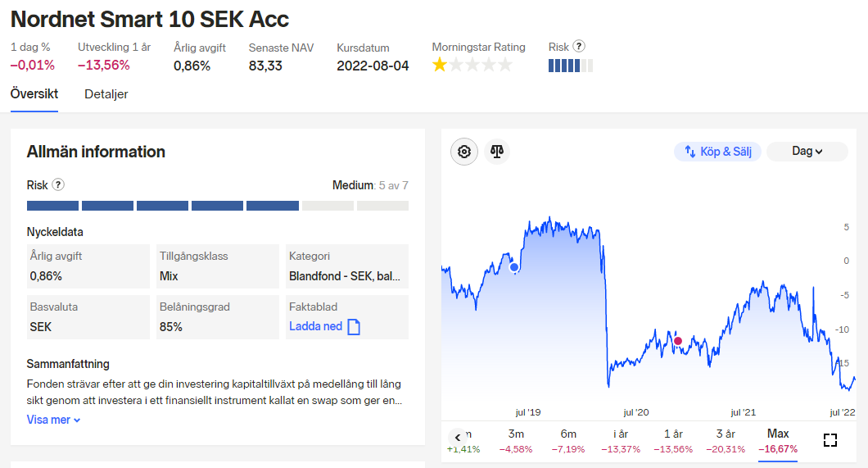Expand summary with Visa mer
The height and width of the screenshot is (468, 868).
click(x=54, y=420)
